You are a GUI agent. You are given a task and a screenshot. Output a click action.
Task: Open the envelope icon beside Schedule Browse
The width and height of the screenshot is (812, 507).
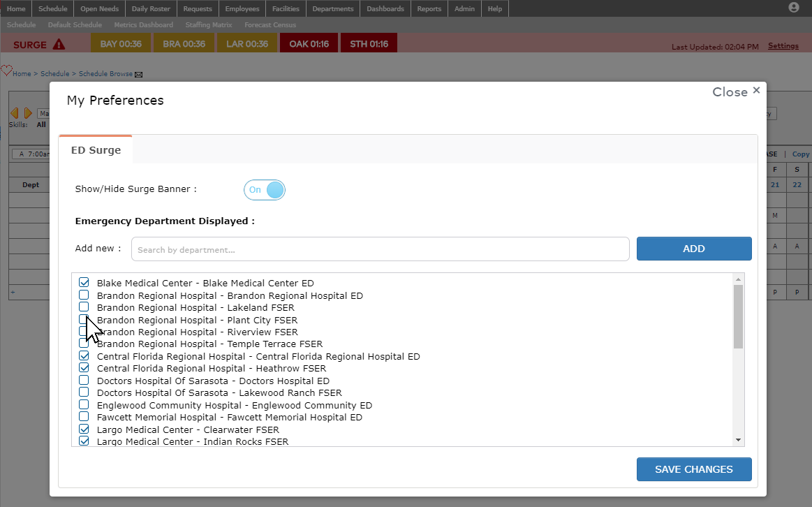pyautogui.click(x=138, y=73)
